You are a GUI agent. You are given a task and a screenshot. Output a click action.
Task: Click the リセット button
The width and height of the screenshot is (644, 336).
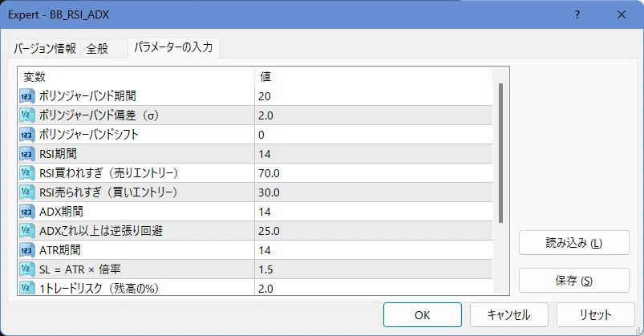pyautogui.click(x=596, y=315)
